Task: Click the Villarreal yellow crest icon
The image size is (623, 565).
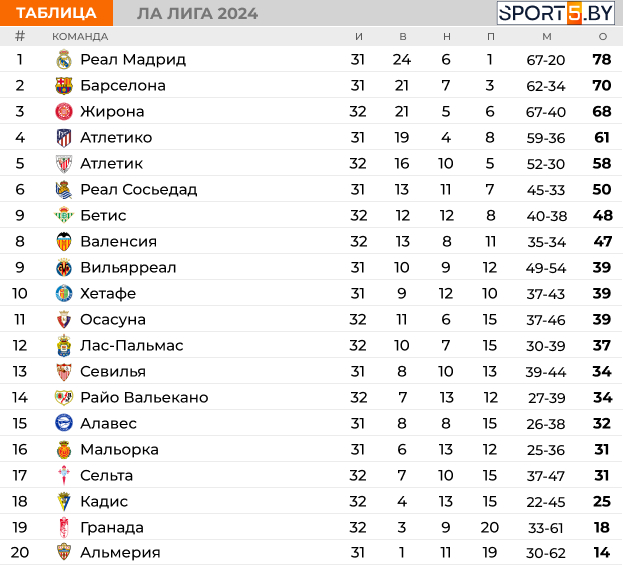Action: click(64, 268)
